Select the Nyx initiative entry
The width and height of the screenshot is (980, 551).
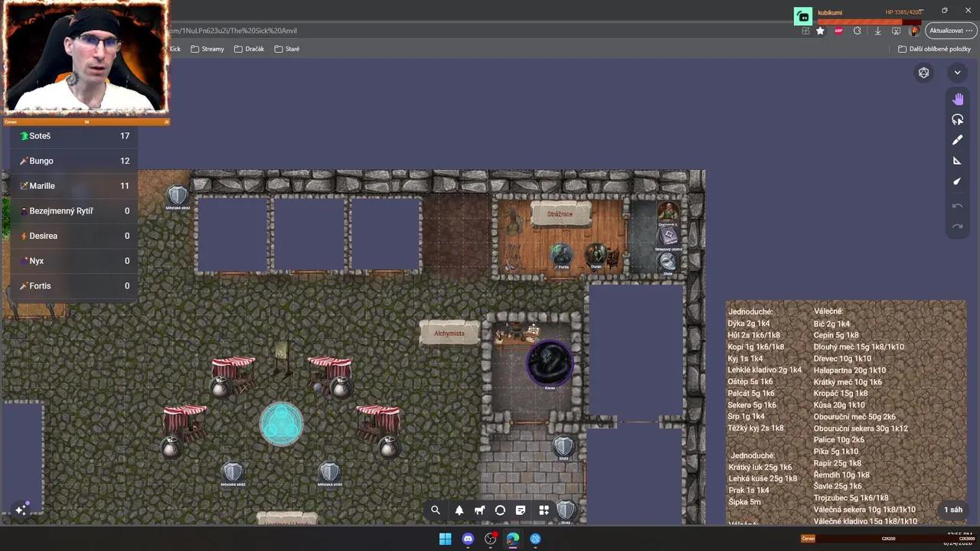click(74, 261)
